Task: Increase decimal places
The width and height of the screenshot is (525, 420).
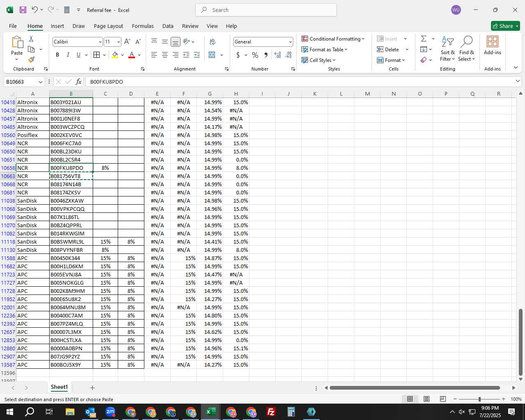Action: click(278, 55)
